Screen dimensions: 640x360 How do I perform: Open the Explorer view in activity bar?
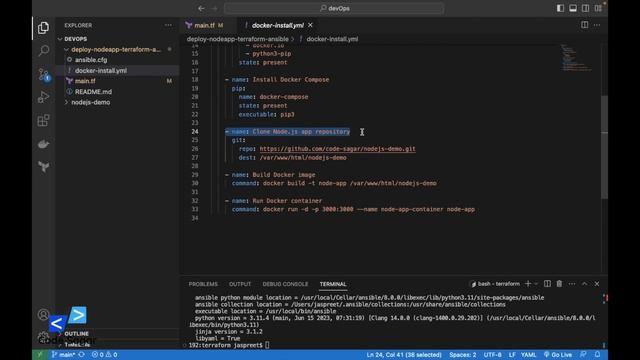click(x=43, y=28)
